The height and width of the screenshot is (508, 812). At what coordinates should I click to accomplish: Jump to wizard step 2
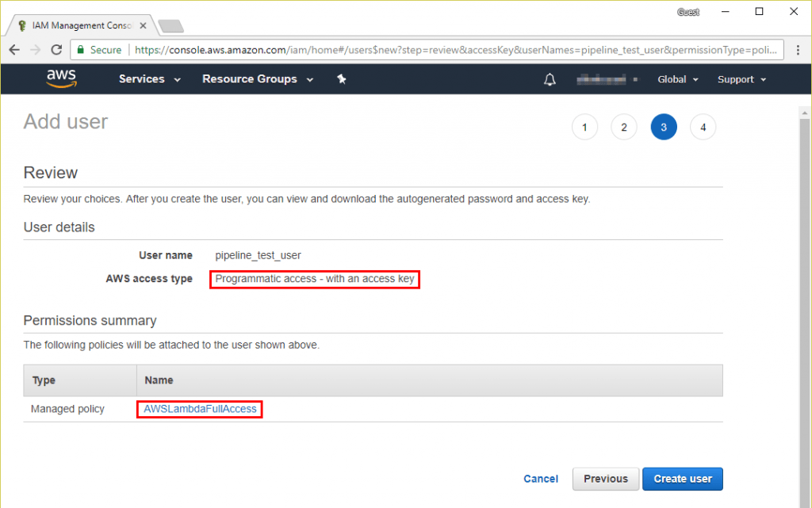point(624,127)
